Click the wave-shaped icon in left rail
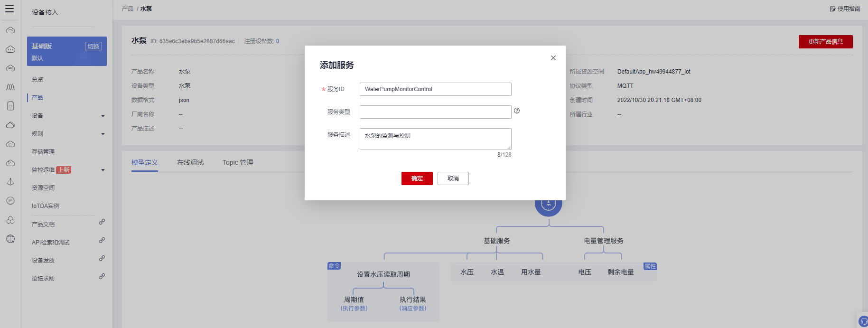 (10, 87)
